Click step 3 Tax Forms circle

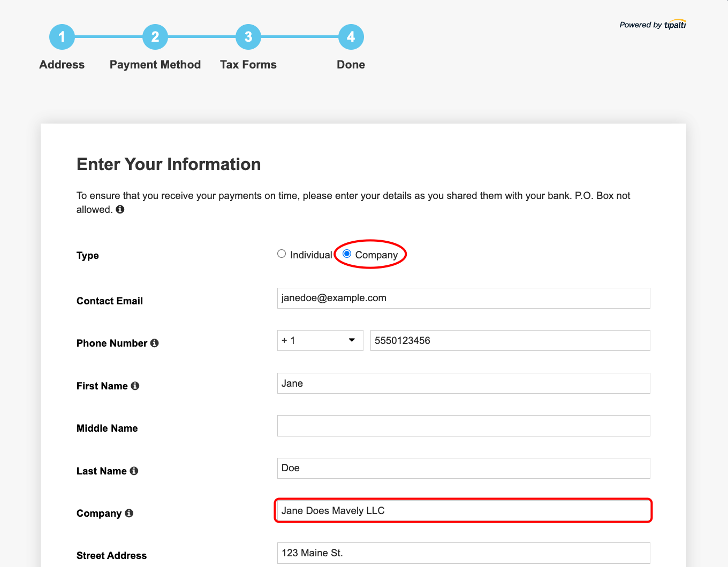point(248,37)
